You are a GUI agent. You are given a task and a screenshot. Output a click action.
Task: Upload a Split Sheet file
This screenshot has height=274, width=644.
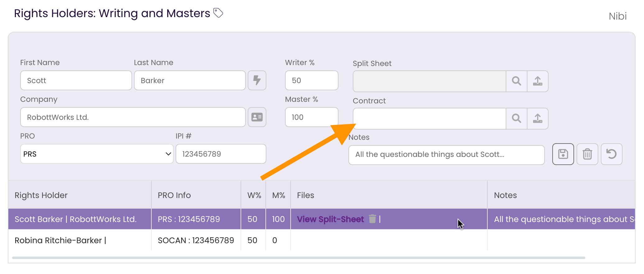pos(538,81)
